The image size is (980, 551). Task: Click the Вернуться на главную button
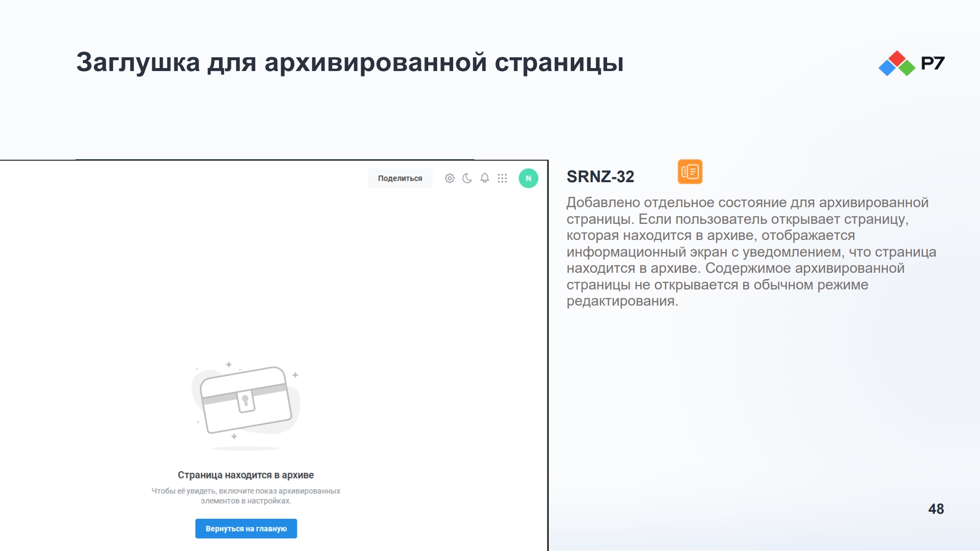pyautogui.click(x=246, y=528)
